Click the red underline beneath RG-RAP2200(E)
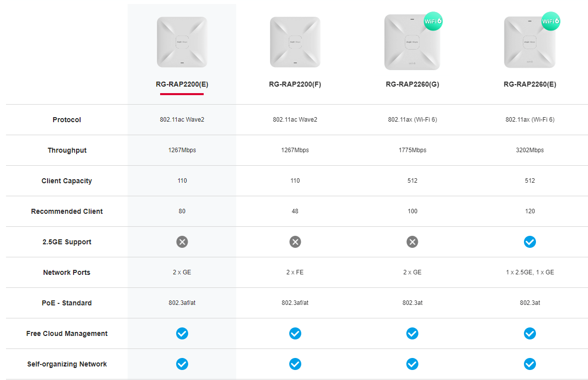 tap(182, 94)
